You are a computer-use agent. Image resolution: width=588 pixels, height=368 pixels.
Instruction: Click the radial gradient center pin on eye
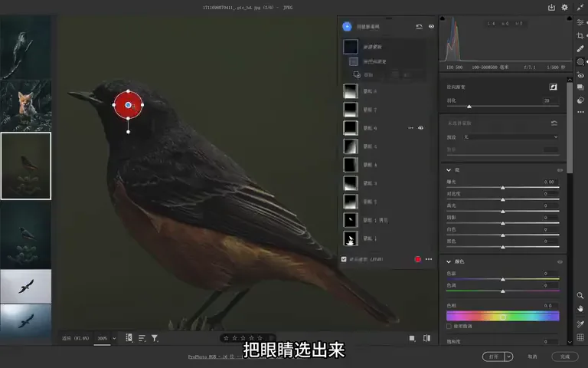(129, 105)
